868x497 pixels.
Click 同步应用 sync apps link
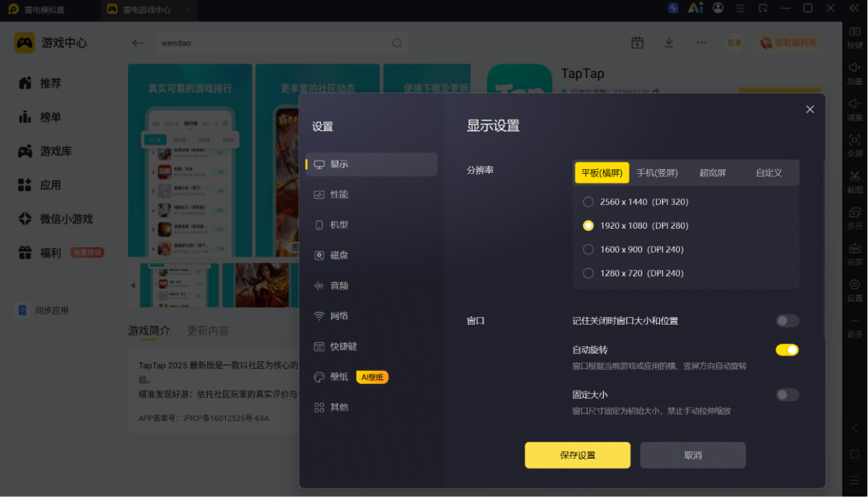[x=44, y=310]
